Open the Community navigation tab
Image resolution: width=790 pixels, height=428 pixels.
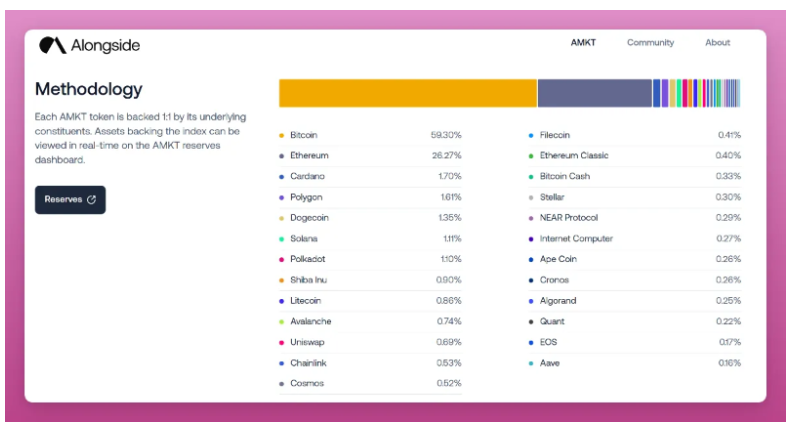tap(650, 43)
